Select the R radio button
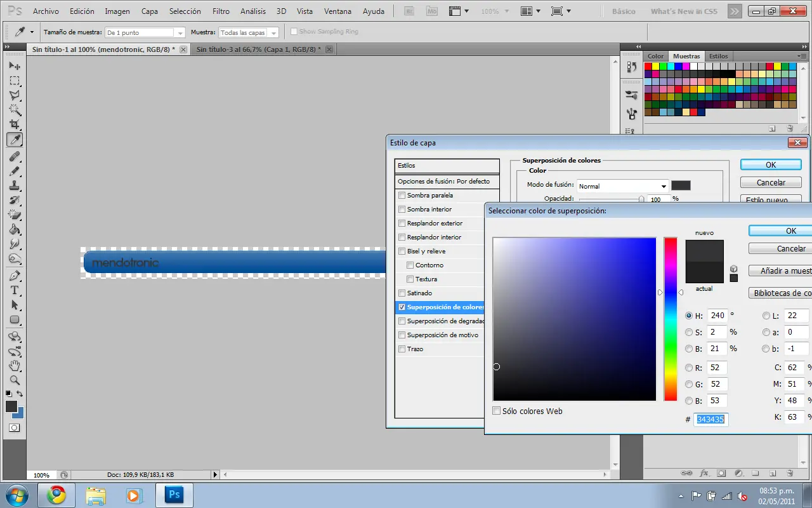Image resolution: width=812 pixels, height=508 pixels. coord(689,368)
